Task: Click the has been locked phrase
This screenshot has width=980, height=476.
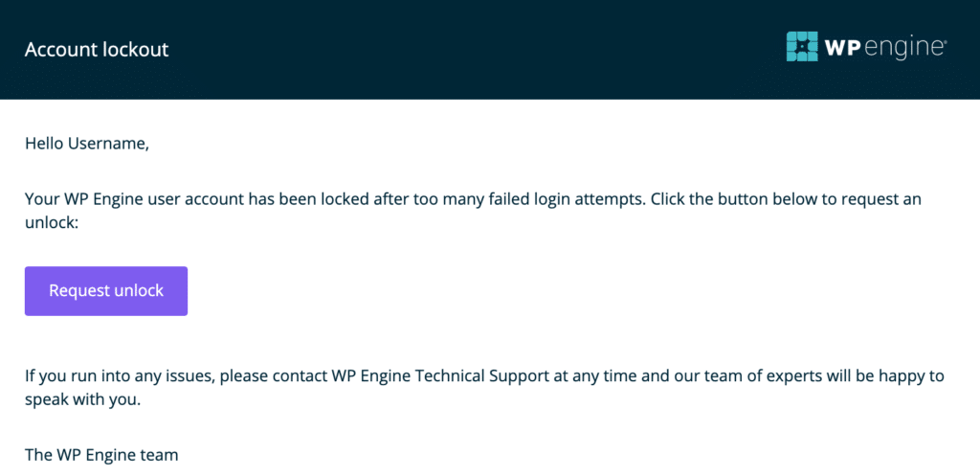Action: pyautogui.click(x=300, y=199)
